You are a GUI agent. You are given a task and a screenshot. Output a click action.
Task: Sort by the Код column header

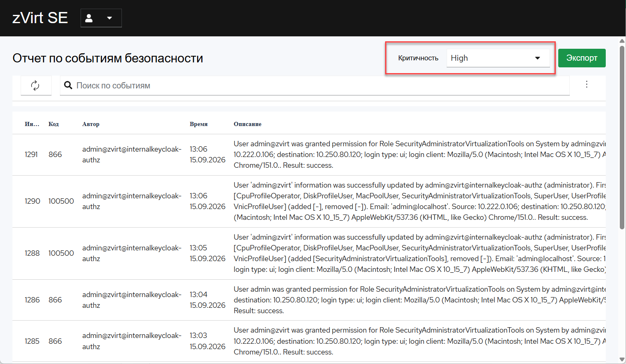(x=54, y=124)
